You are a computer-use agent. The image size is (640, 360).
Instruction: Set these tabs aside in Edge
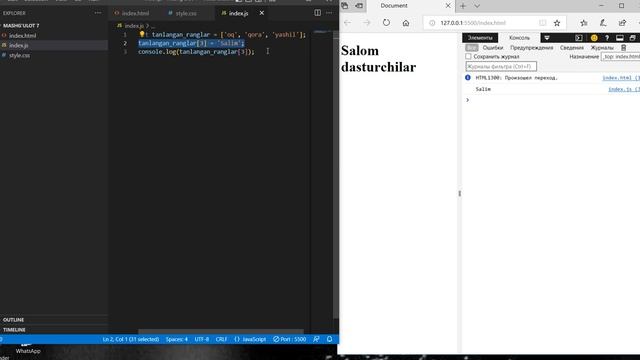(x=359, y=6)
